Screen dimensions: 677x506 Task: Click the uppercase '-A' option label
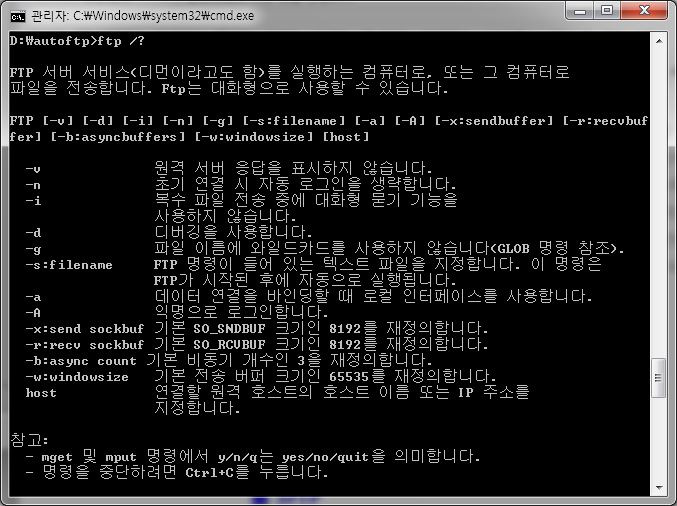pyautogui.click(x=33, y=313)
